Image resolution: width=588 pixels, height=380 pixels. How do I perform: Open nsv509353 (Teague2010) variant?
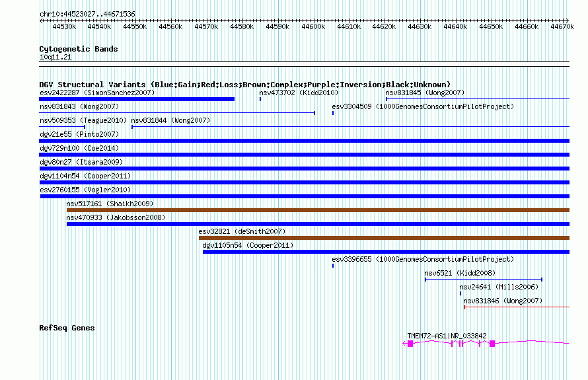click(62, 127)
